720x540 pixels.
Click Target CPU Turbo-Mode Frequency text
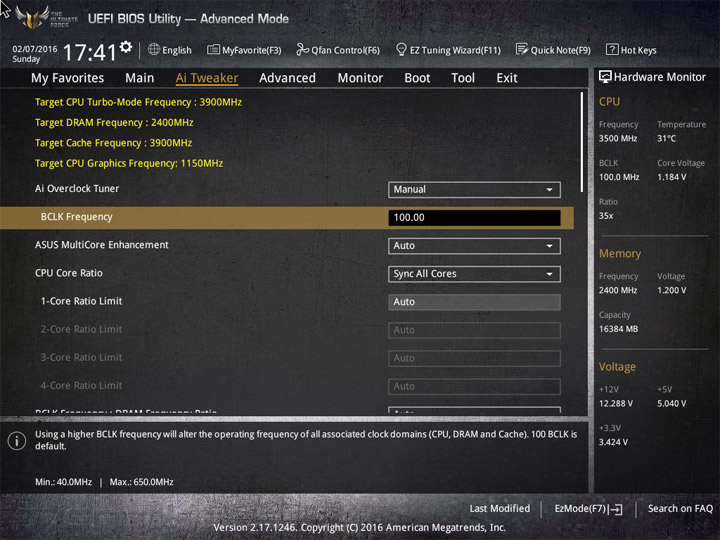click(x=138, y=102)
